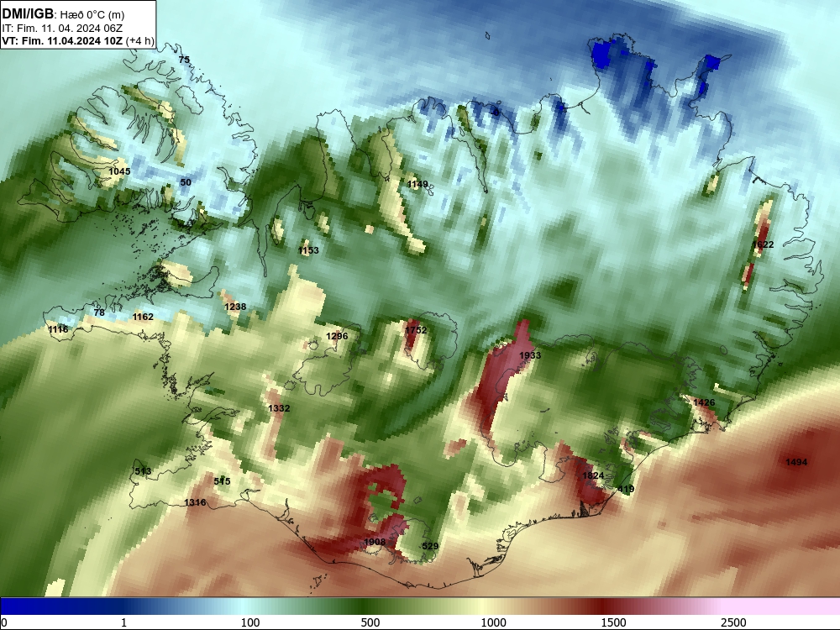
Task: Select the VT: Fim. 11.04.2024 10Z line
Action: (77, 40)
